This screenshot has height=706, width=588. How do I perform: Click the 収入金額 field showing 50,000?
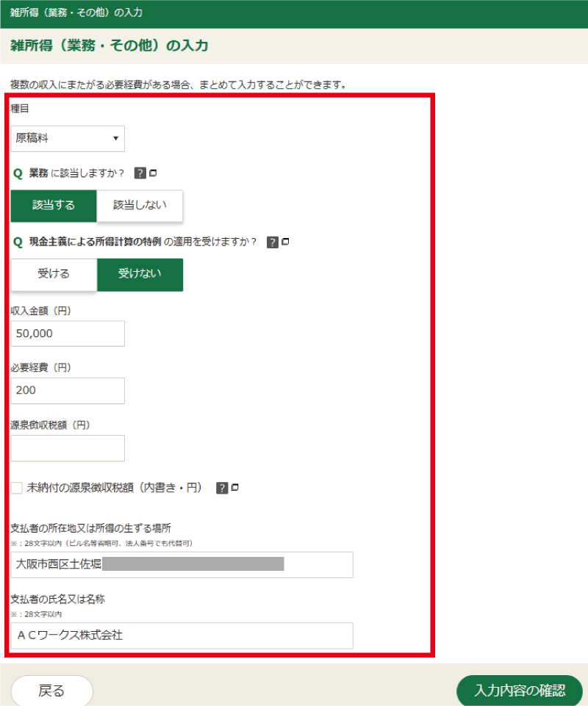click(x=68, y=333)
